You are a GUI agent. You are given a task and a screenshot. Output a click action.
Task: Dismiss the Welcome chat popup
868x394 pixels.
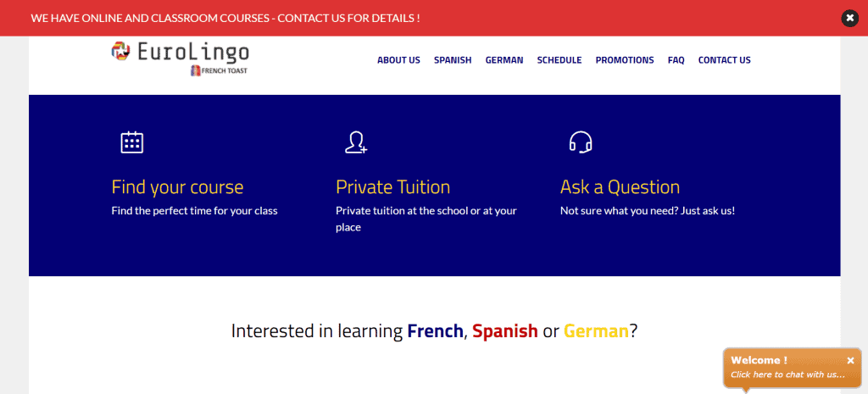[851, 361]
